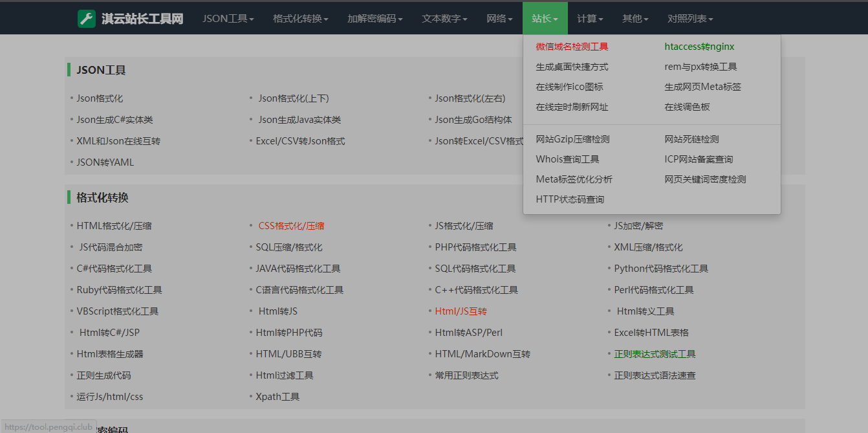Select 生成桌面快捷方式 menu item
Screen dimensions: 868x433
[572, 67]
